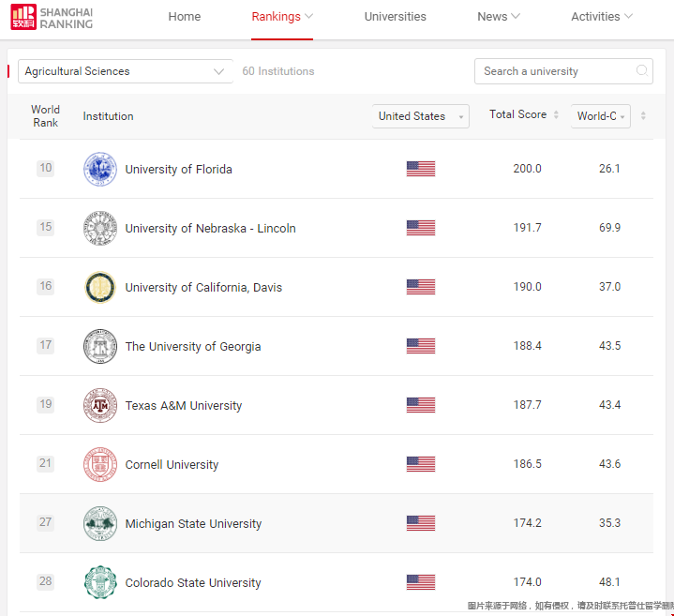Open Texas A&M University link

click(x=184, y=406)
